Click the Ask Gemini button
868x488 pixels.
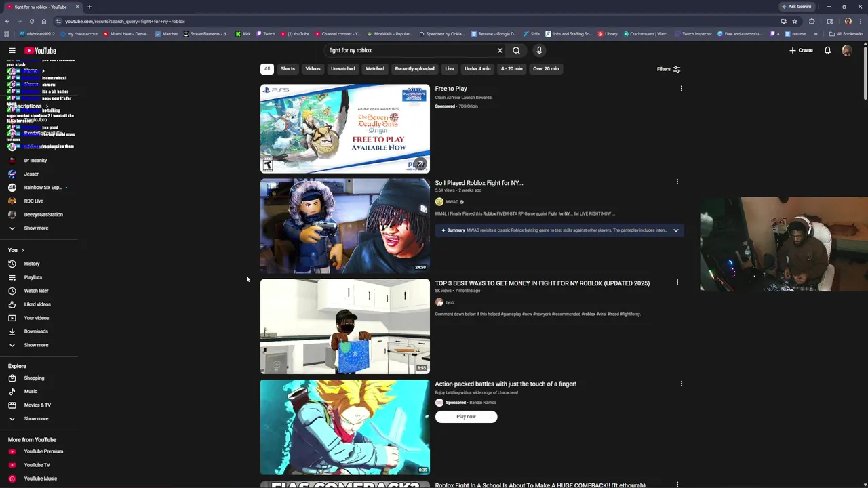[796, 7]
